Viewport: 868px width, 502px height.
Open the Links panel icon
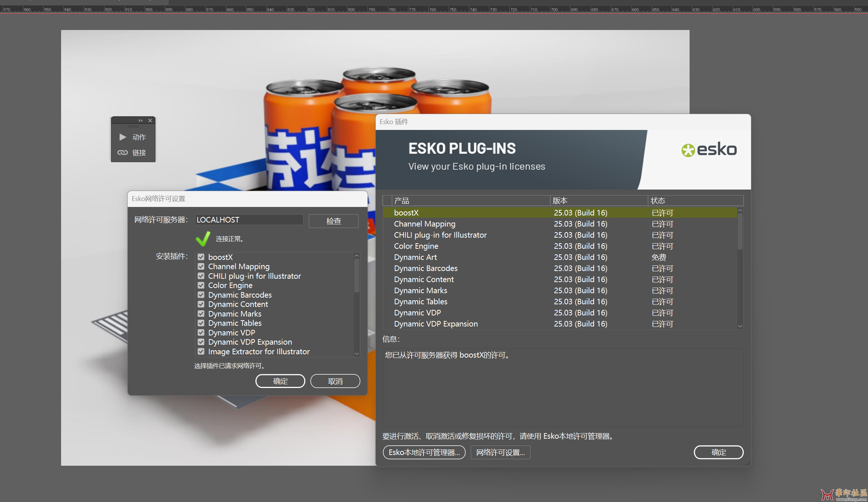tap(123, 153)
